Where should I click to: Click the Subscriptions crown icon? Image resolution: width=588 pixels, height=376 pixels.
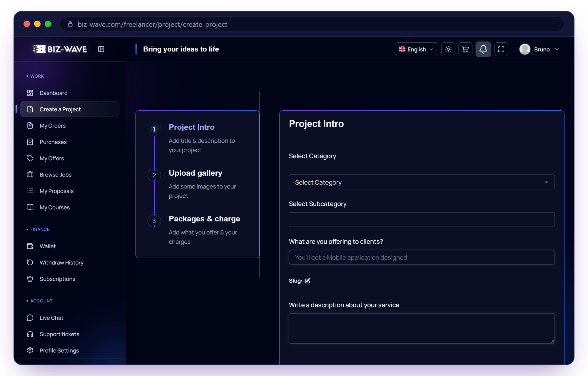click(x=30, y=279)
